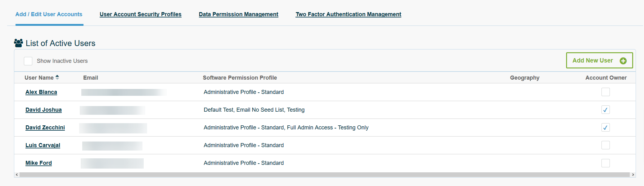Switch to the User Account Security Profiles tab

click(x=141, y=14)
